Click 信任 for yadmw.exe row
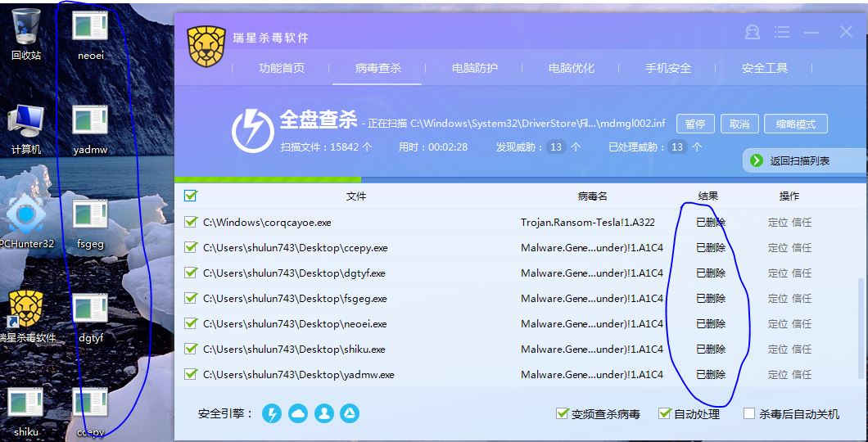Image resolution: width=868 pixels, height=442 pixels. click(x=802, y=375)
